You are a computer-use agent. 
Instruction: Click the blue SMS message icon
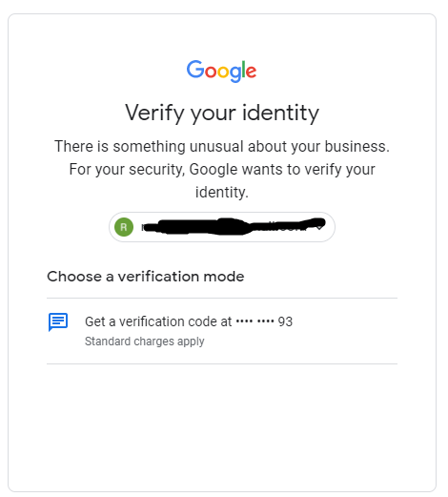(58, 321)
